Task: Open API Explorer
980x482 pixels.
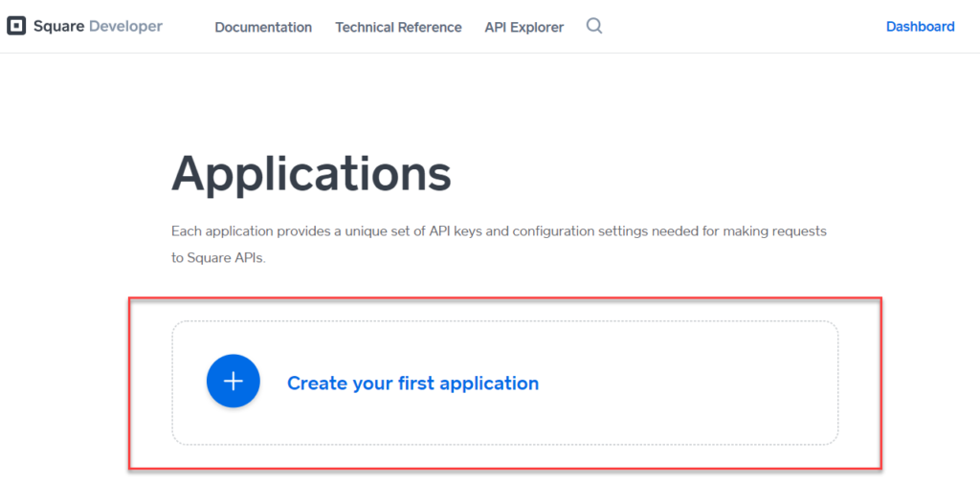Action: (x=523, y=28)
